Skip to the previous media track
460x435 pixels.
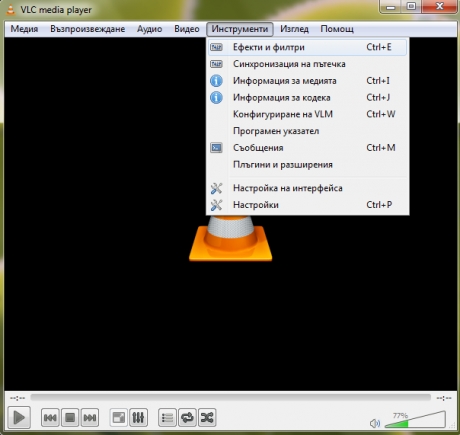tap(50, 417)
